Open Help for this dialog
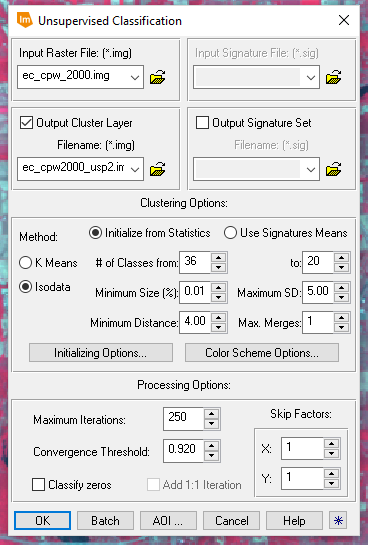368x545 pixels. tap(294, 520)
